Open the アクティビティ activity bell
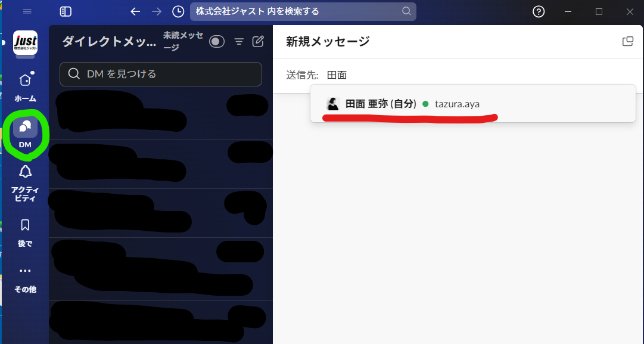 [25, 183]
